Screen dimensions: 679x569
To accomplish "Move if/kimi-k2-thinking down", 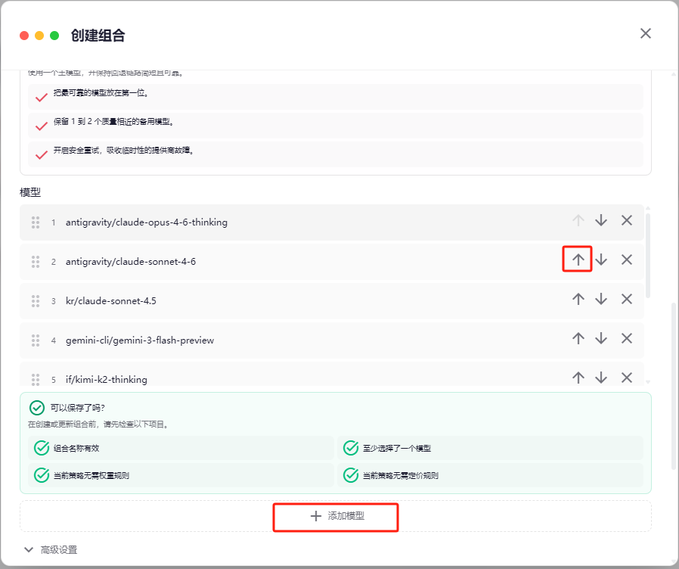I will tap(601, 378).
